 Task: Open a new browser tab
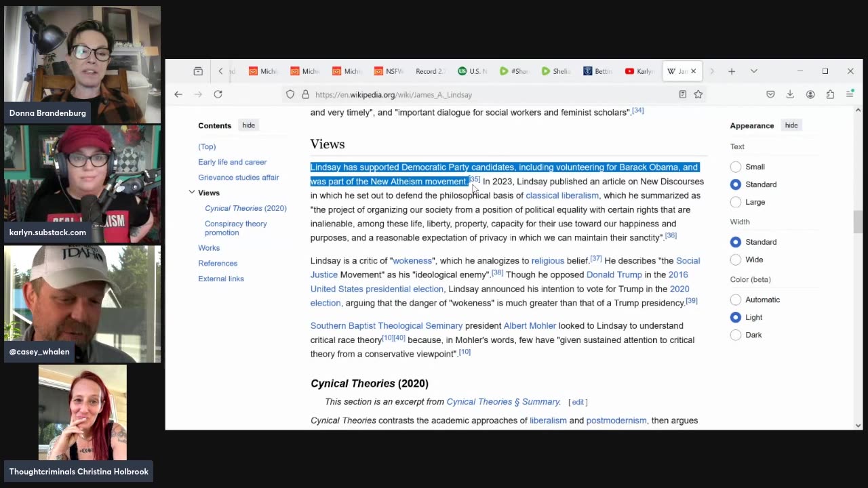pyautogui.click(x=732, y=71)
